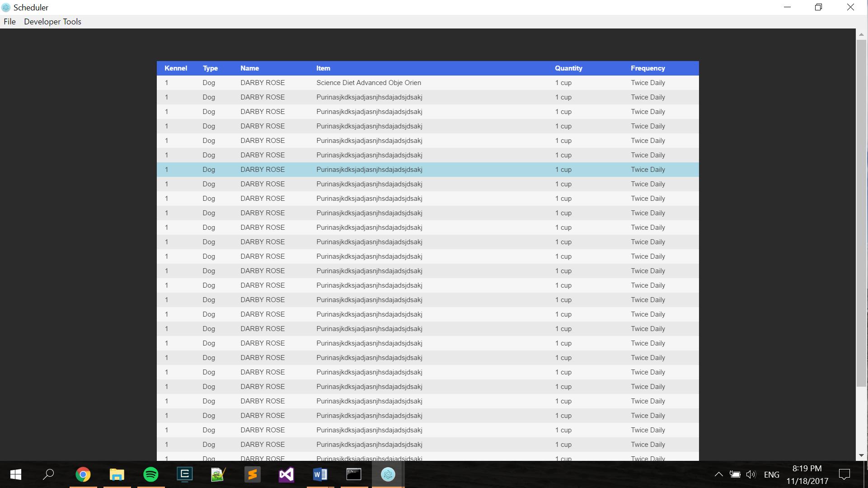
Task: Open the ENG language input selector
Action: click(x=771, y=474)
